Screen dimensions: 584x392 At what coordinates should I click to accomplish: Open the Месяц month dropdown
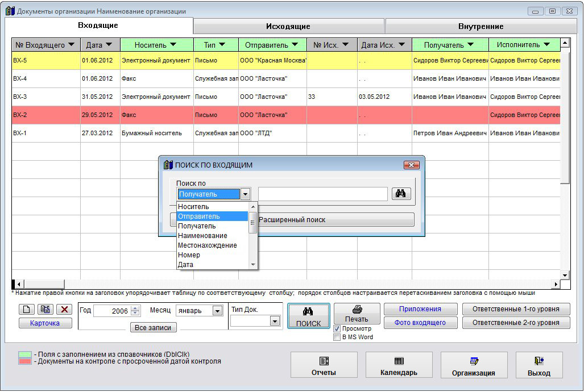click(217, 311)
